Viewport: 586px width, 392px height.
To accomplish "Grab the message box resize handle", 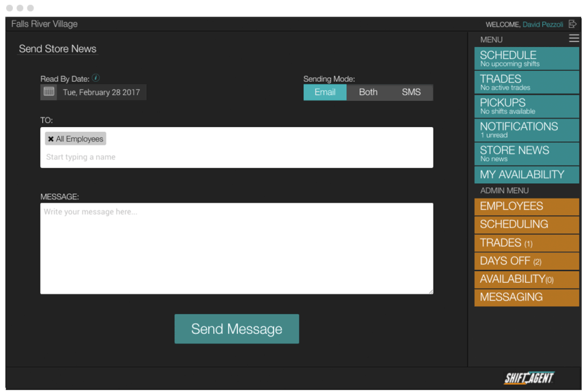I will tap(431, 291).
